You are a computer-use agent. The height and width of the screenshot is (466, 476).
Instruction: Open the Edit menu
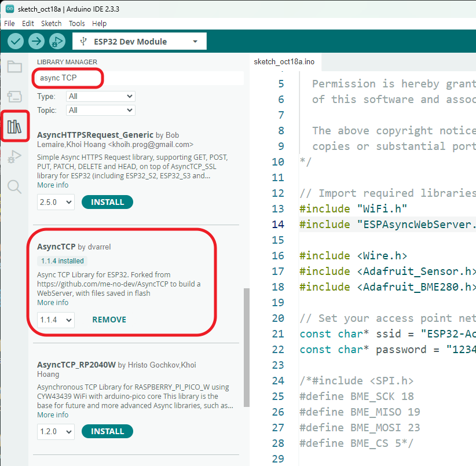[x=28, y=23]
